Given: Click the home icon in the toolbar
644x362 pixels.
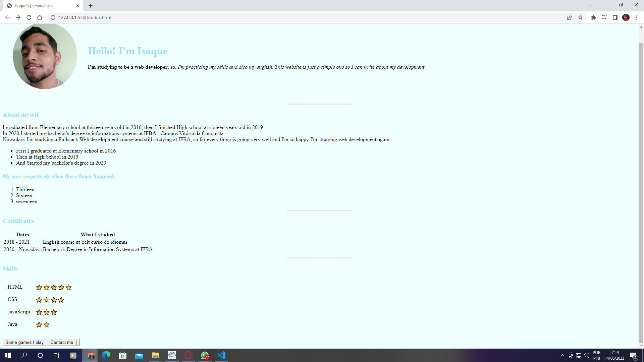Looking at the screenshot, I should click(40, 17).
